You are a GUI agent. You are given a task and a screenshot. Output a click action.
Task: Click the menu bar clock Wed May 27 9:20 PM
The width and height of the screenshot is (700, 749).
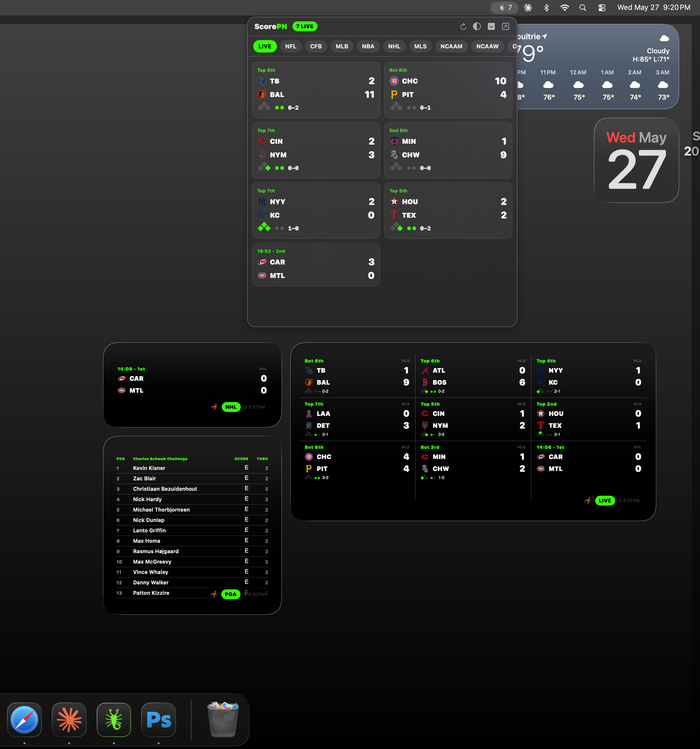(x=654, y=8)
